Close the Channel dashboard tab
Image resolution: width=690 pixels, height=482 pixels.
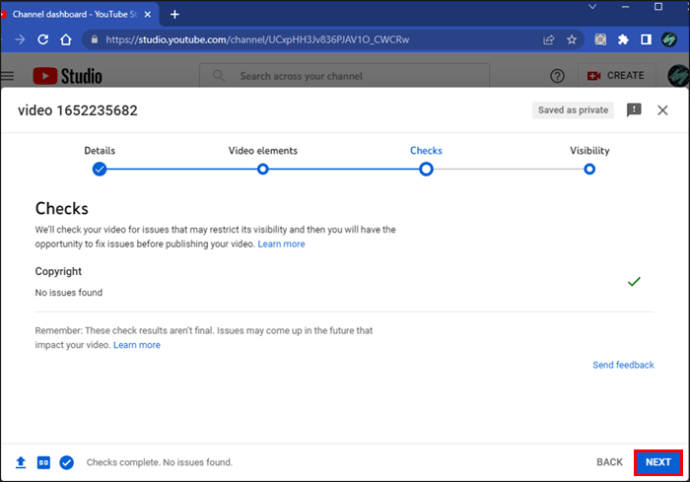coord(148,15)
